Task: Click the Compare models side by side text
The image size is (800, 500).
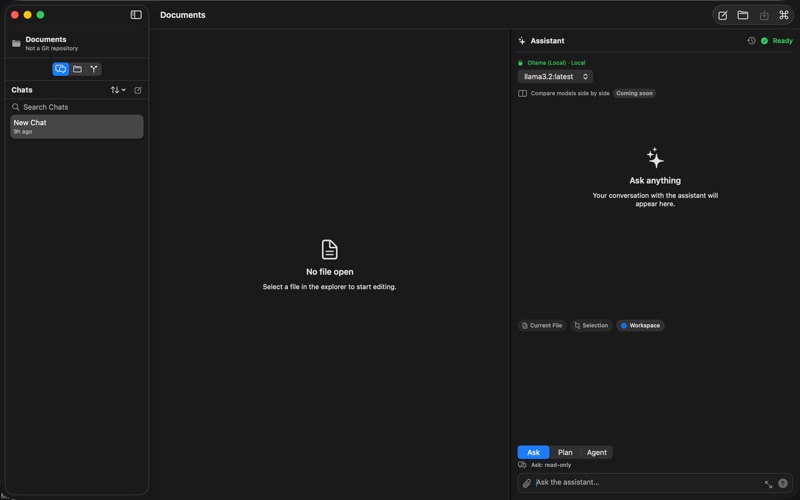Action: point(570,93)
